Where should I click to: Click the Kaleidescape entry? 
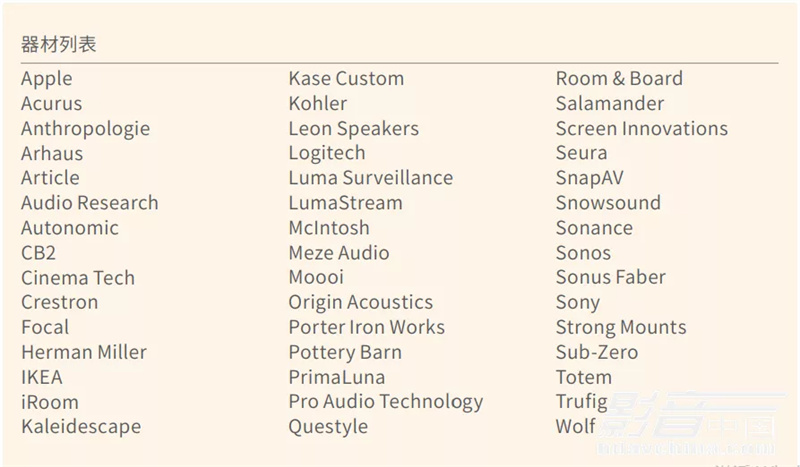81,427
